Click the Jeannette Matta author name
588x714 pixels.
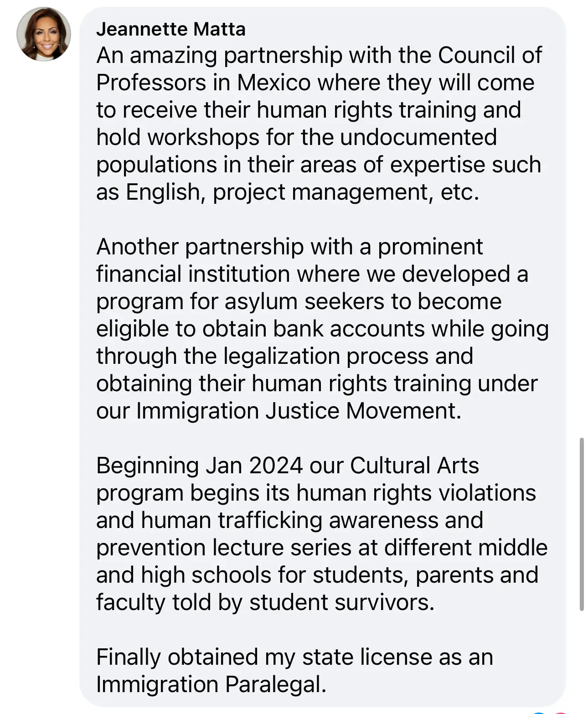(171, 29)
